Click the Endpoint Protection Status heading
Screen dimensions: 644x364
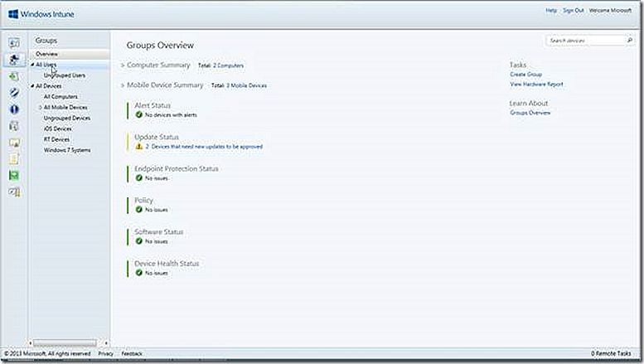tap(177, 168)
